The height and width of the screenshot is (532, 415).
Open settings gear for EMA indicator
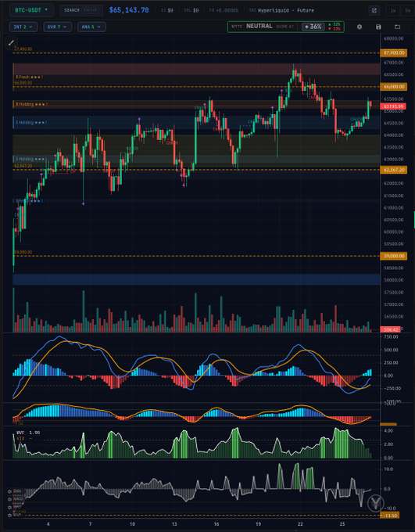tap(10, 491)
